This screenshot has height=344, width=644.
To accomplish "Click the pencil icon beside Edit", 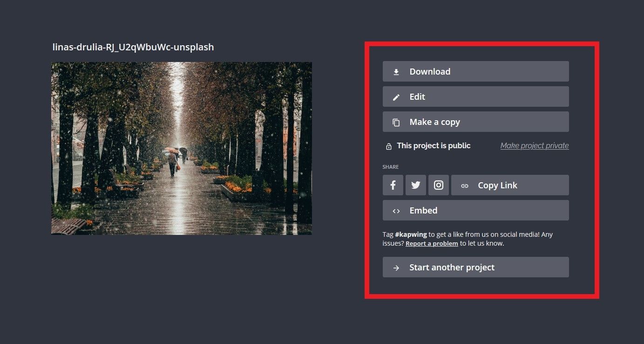I will (396, 97).
